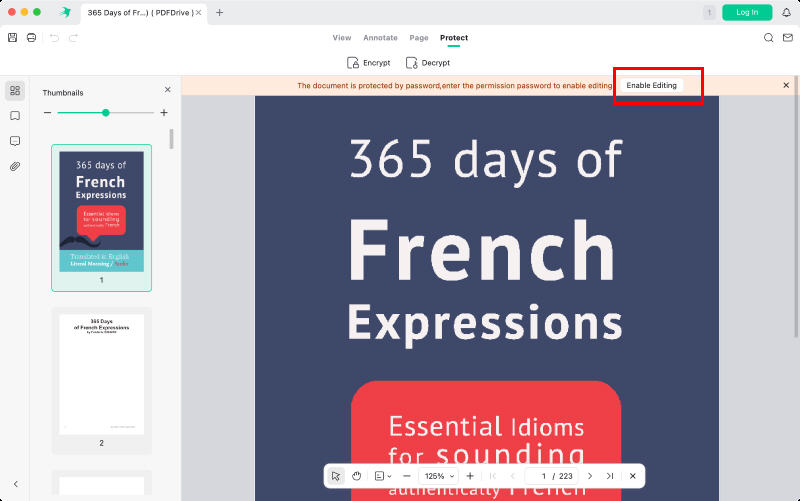The width and height of the screenshot is (800, 501).
Task: Adjust the thumbnail size slider handle
Action: (106, 113)
